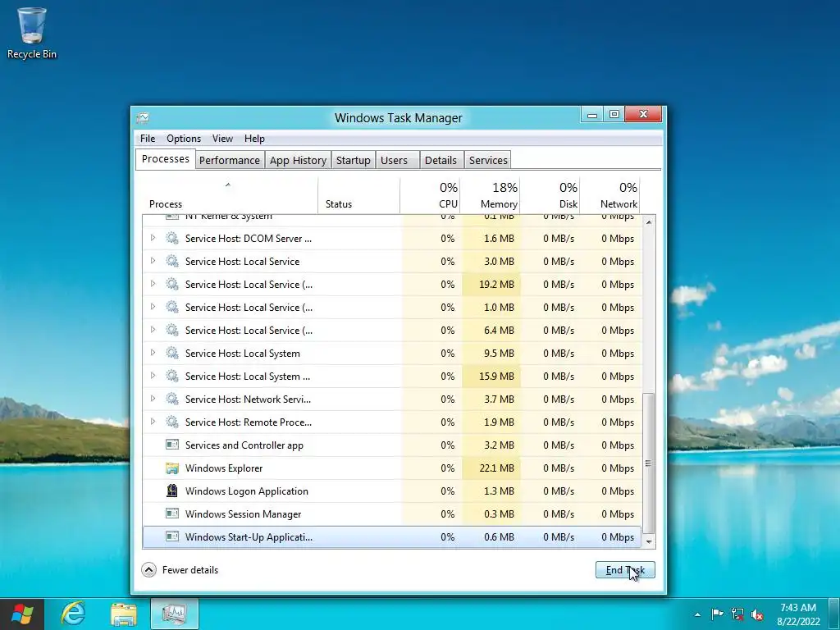Open the File menu
This screenshot has height=630, width=840.
pyautogui.click(x=148, y=138)
